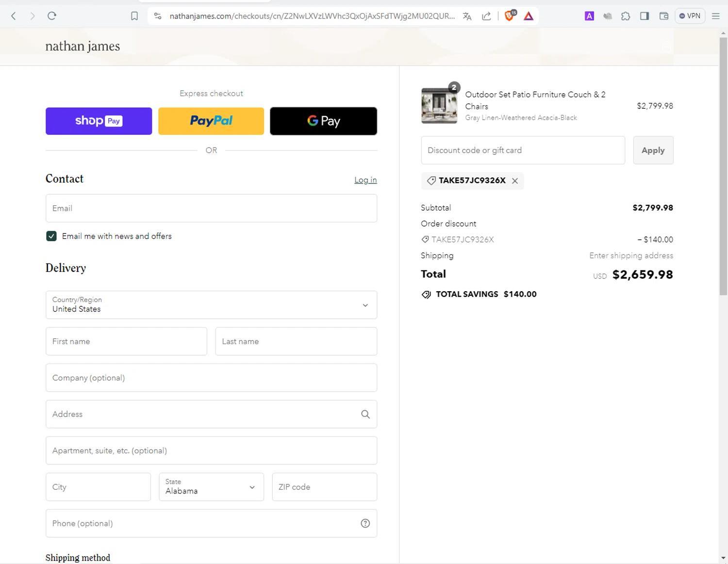This screenshot has width=728, height=564.
Task: Open the gray cloud extension icon
Action: 607,16
